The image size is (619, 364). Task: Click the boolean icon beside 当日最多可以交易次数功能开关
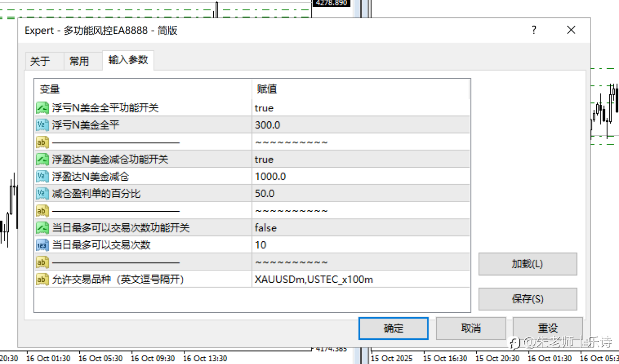pos(43,228)
